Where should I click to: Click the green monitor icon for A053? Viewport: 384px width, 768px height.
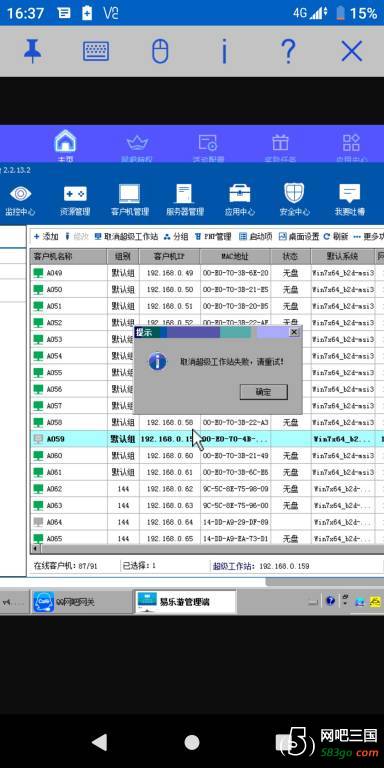coord(38,339)
